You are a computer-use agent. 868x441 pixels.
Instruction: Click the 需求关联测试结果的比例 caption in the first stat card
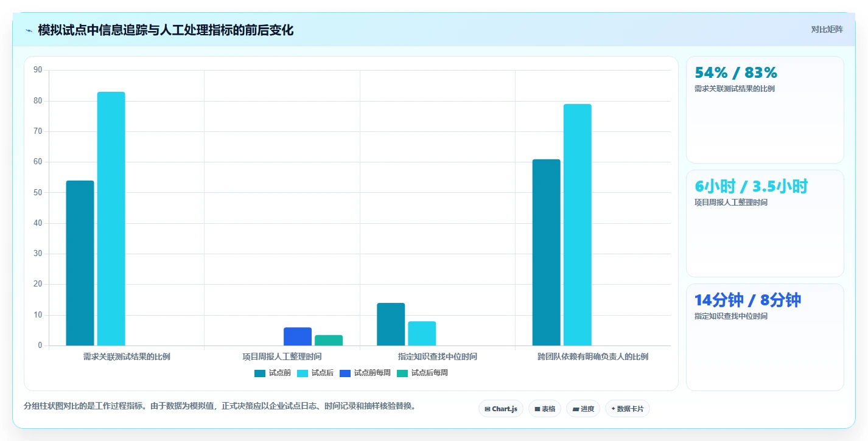coord(734,89)
